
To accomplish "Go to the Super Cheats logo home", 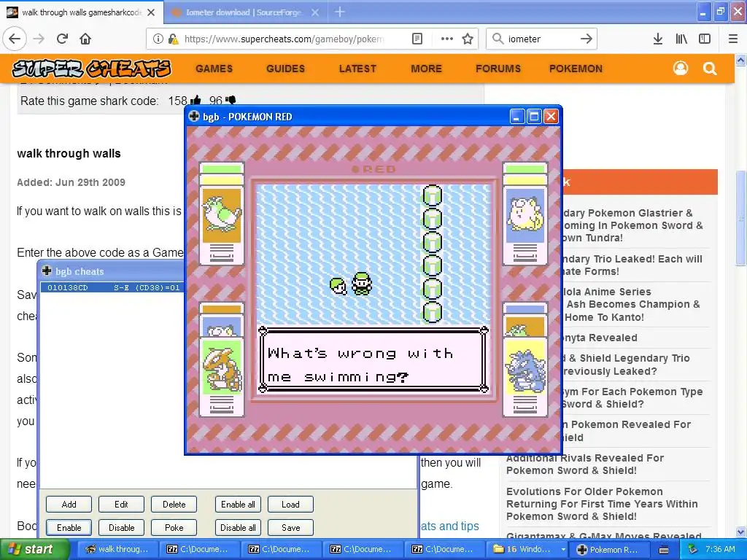I will click(91, 69).
